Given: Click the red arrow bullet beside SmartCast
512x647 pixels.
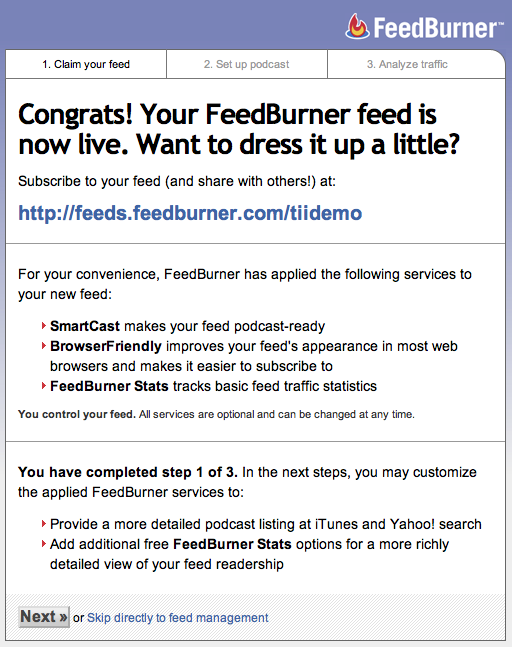Looking at the screenshot, I should 43,326.
